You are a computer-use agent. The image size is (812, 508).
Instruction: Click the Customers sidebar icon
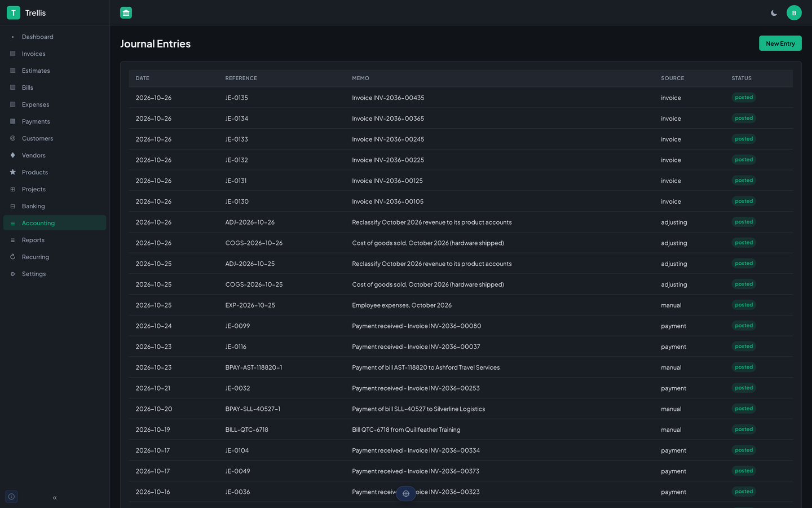12,138
